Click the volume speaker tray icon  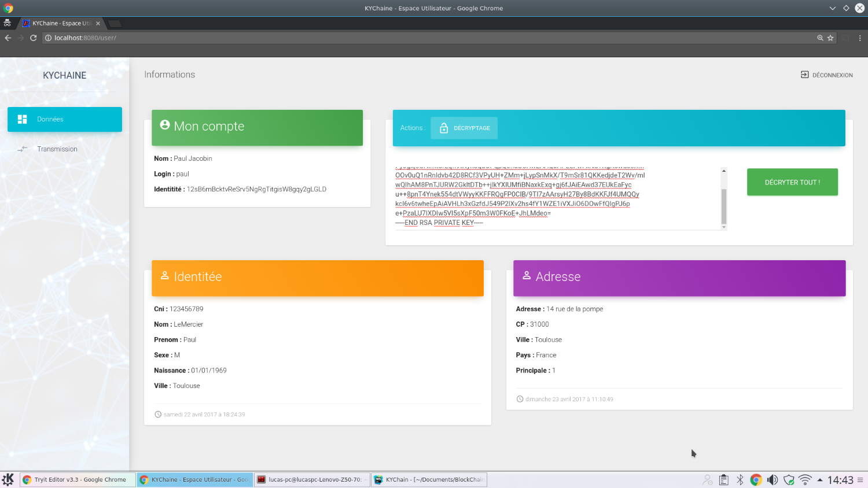point(772,480)
